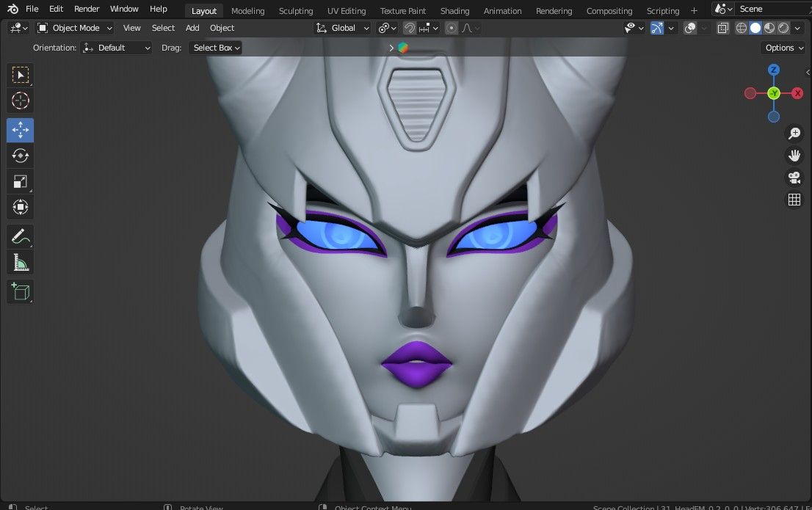This screenshot has width=812, height=510.
Task: Open the Window menu
Action: coord(124,9)
